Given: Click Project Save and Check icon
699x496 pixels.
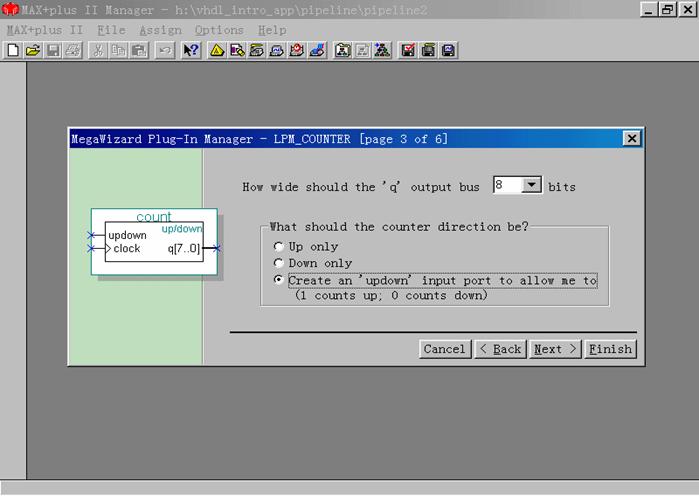Looking at the screenshot, I should (x=408, y=50).
